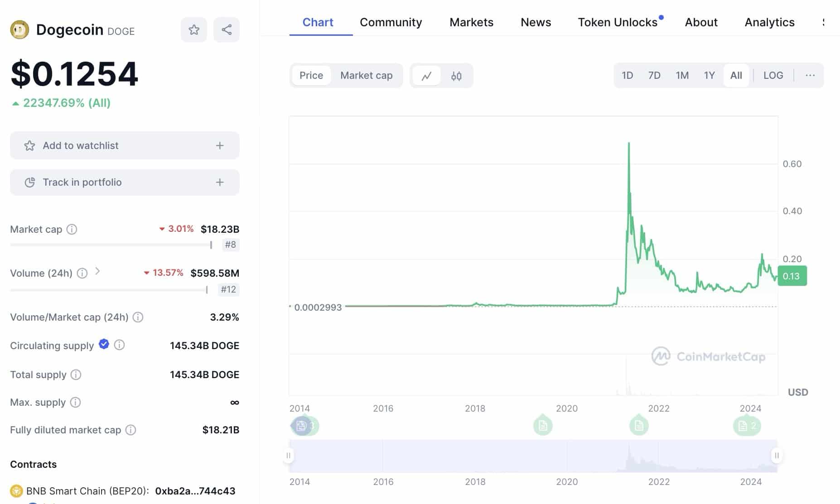Open the Token Unlocks tab
The width and height of the screenshot is (840, 504).
click(618, 22)
